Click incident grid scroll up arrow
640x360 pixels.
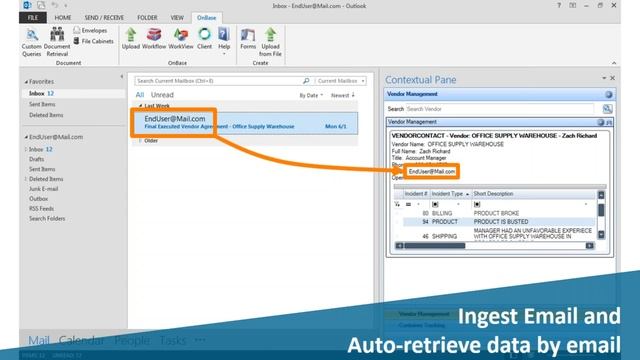coord(601,195)
